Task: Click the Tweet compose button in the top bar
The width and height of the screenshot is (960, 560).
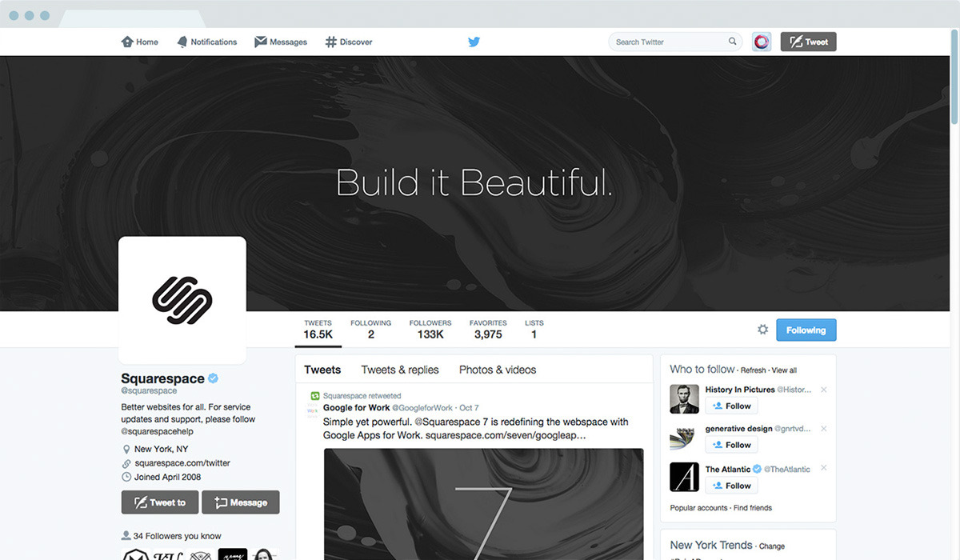Action: tap(808, 42)
